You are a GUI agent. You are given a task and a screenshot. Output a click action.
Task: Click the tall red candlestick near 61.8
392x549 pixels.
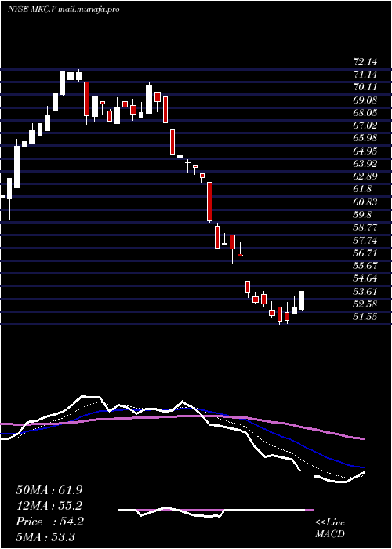[x=209, y=202]
